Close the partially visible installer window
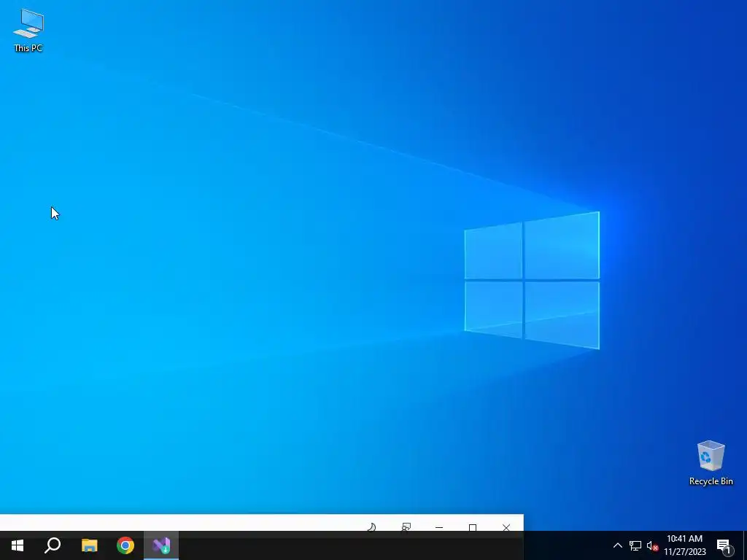The height and width of the screenshot is (560, 747). (x=506, y=527)
